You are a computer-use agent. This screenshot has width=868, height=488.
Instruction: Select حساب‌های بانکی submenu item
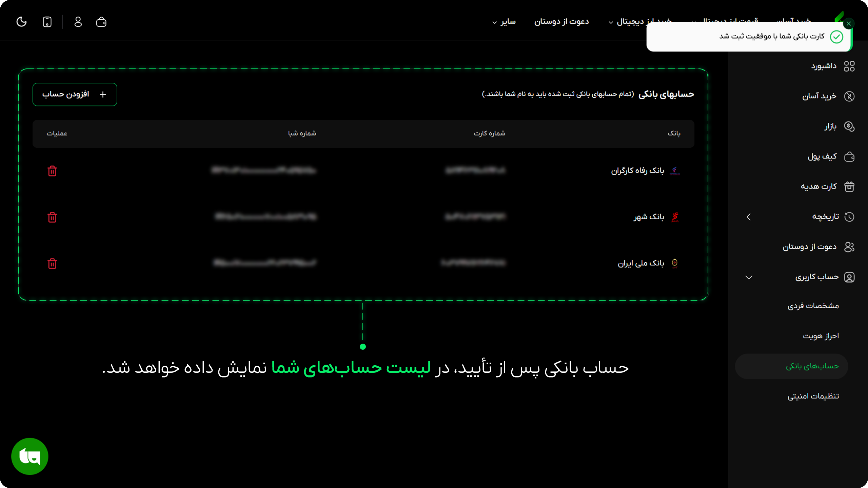click(791, 366)
